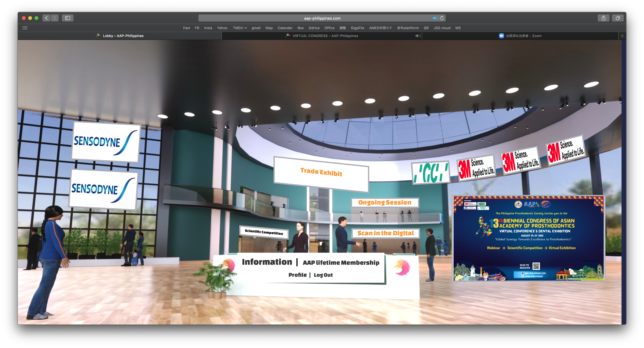The image size is (644, 348).
Task: Add a new tab with plus button
Action: (x=622, y=36)
